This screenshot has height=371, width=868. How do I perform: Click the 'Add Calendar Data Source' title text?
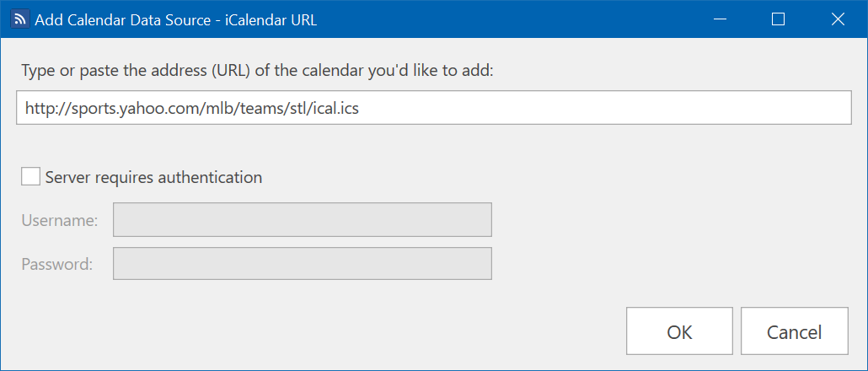122,20
